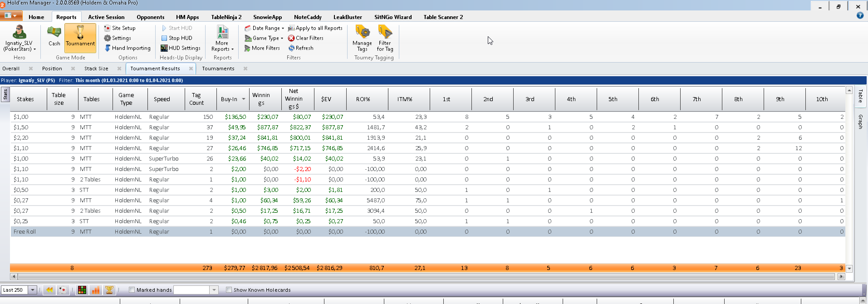The width and height of the screenshot is (868, 304).
Task: Open Hand Importing
Action: (x=128, y=48)
